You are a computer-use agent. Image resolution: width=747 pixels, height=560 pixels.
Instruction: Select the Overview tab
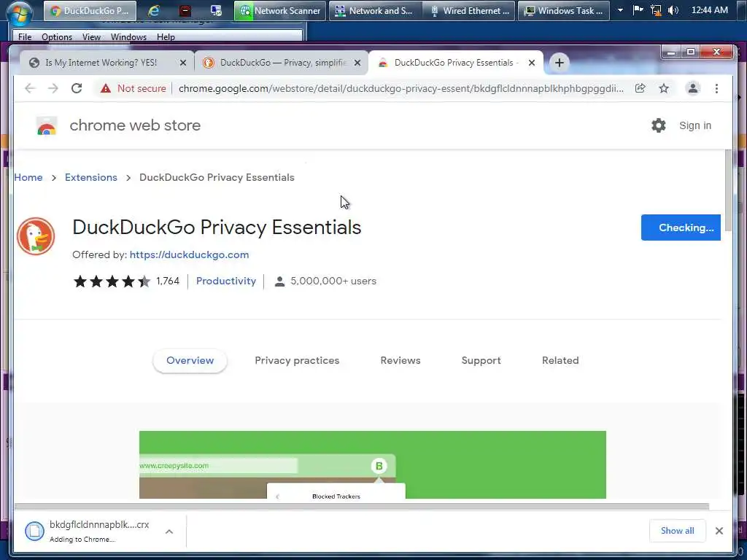tap(190, 360)
